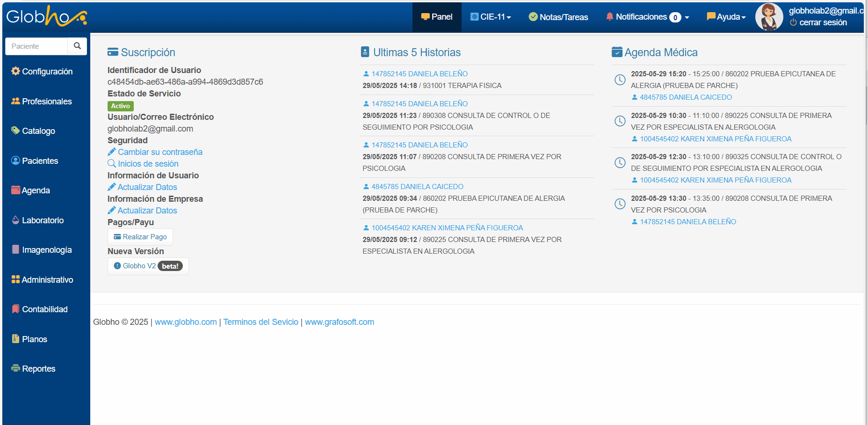Expand Notificaciones dropdown caret

pyautogui.click(x=687, y=17)
